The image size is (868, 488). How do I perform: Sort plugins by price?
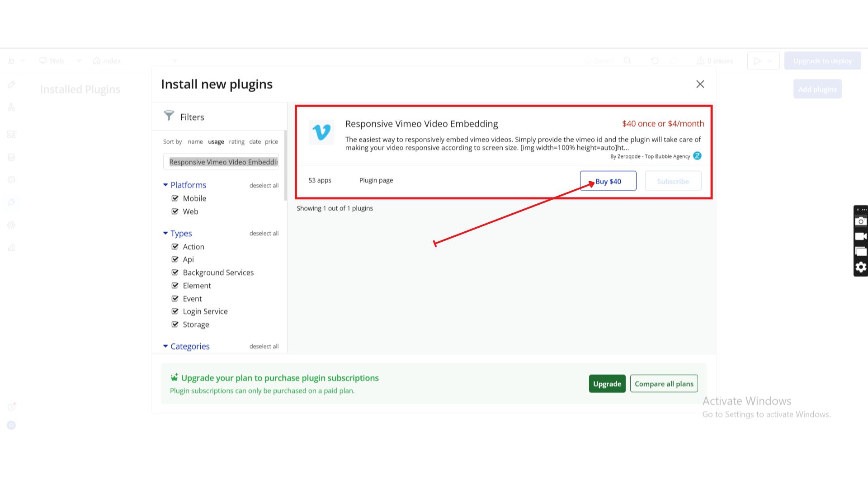tap(271, 142)
